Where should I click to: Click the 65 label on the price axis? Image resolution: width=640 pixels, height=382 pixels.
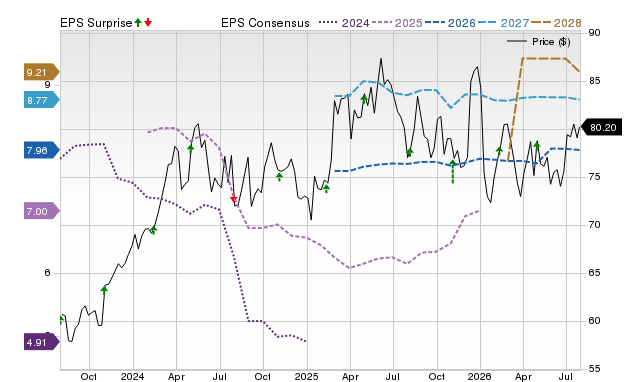(x=594, y=273)
